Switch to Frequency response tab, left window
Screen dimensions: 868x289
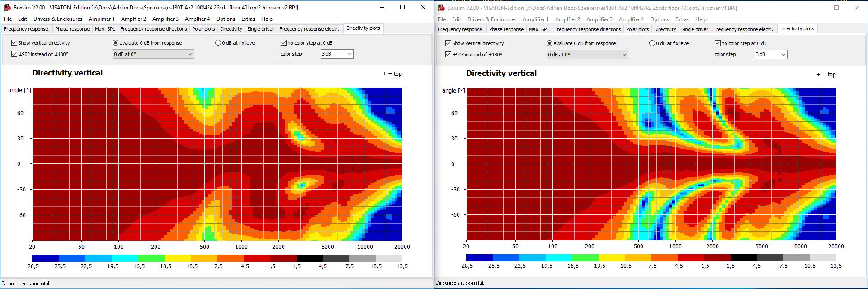(27, 29)
